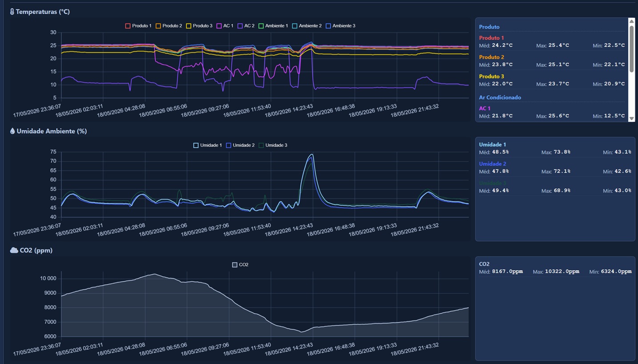Click Produto 3 max value 23.7°C
Image resolution: width=638 pixels, height=364 pixels.
pos(559,84)
